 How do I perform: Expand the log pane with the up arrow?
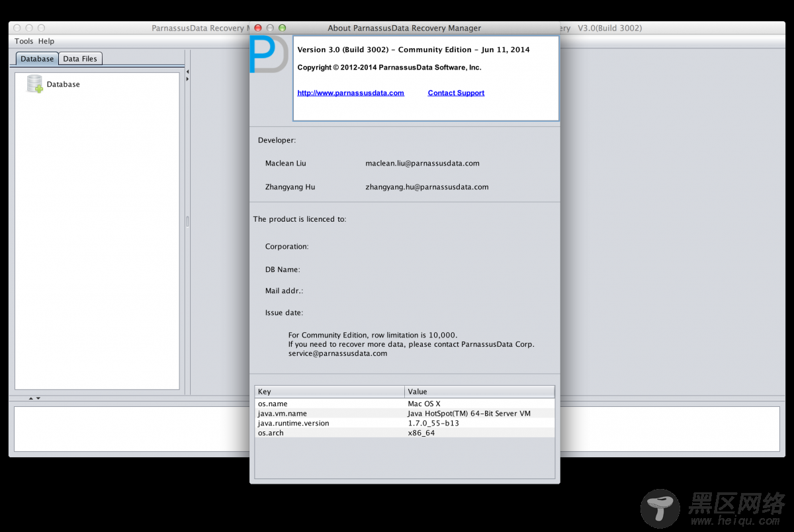(x=30, y=398)
